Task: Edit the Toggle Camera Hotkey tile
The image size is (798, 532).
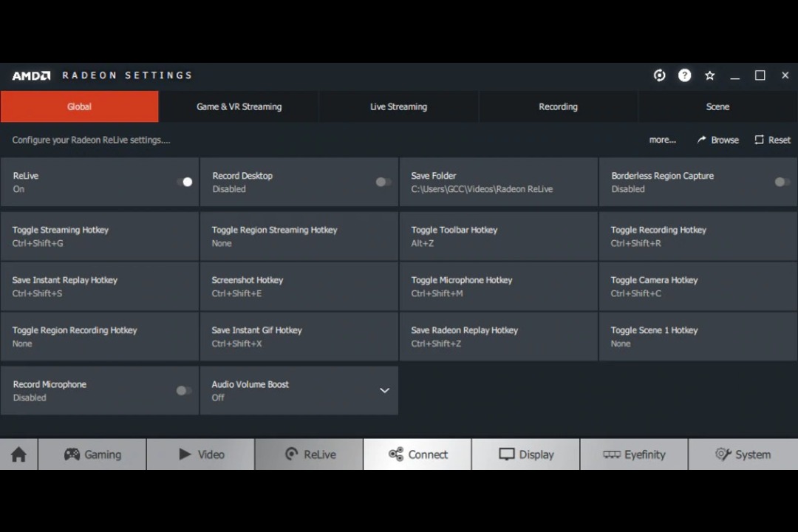Action: click(698, 286)
